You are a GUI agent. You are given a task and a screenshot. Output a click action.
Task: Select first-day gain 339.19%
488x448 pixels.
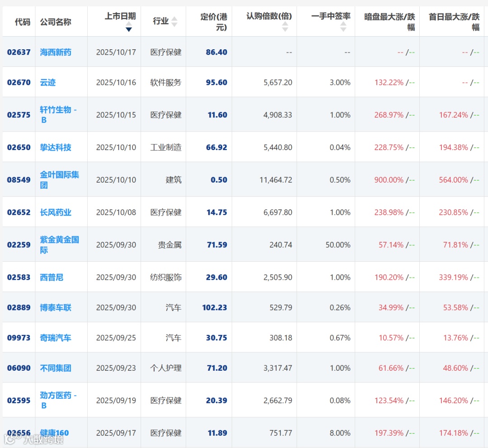click(454, 277)
